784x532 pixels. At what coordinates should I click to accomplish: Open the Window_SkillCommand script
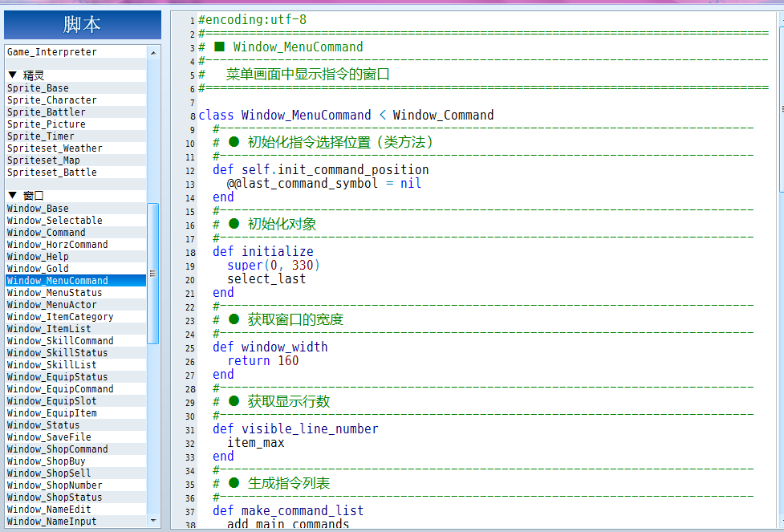click(x=76, y=340)
